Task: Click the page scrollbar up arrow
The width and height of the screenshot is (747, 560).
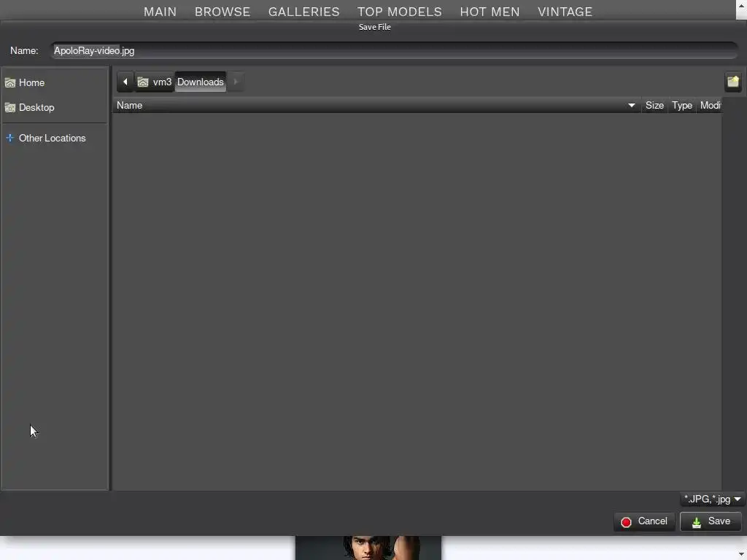Action: click(742, 5)
